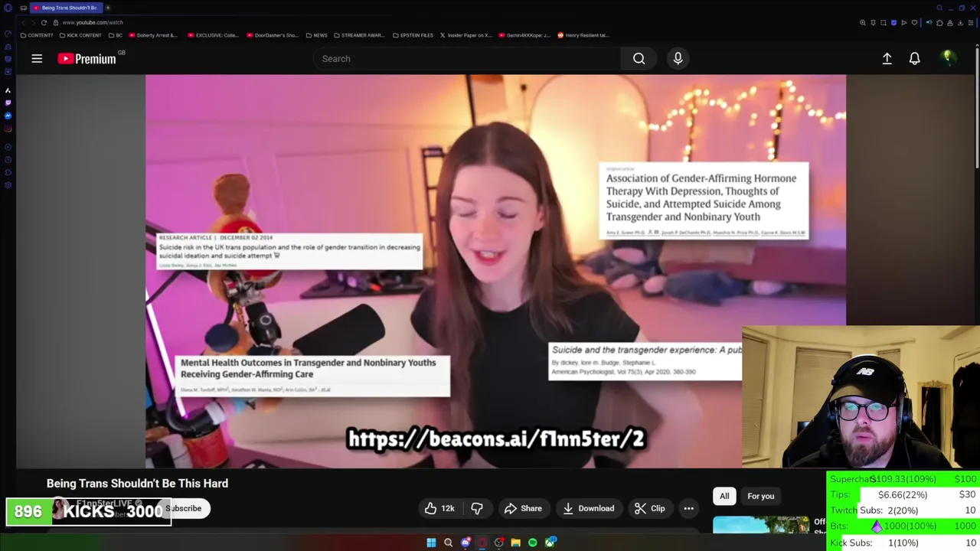The image size is (980, 551).
Task: Open the Opera GX zoom magnifier icon
Action: (863, 23)
